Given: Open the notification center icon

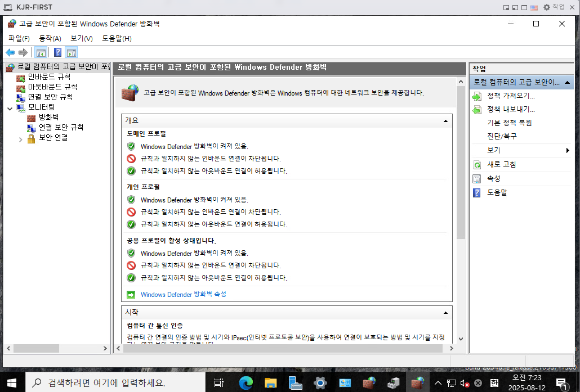Looking at the screenshot, I should [561, 384].
